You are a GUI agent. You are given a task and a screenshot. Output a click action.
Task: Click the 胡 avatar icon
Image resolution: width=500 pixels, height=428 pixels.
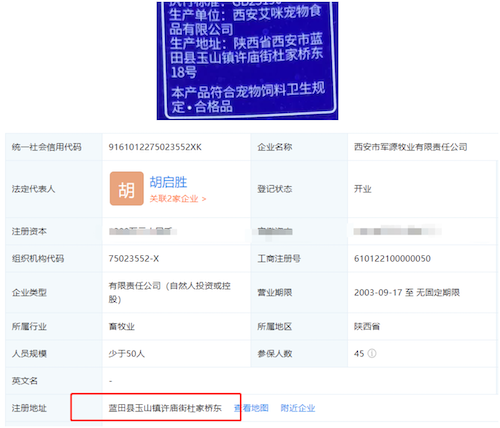[127, 189]
